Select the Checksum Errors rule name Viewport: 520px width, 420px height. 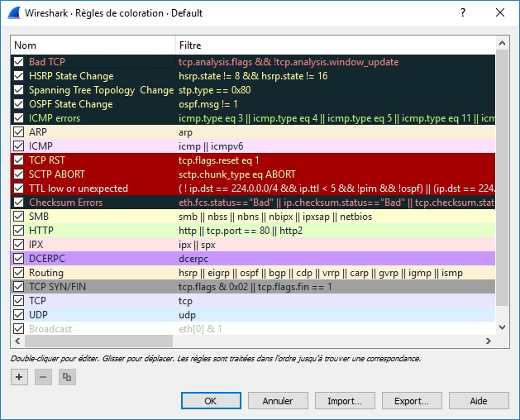(x=65, y=203)
